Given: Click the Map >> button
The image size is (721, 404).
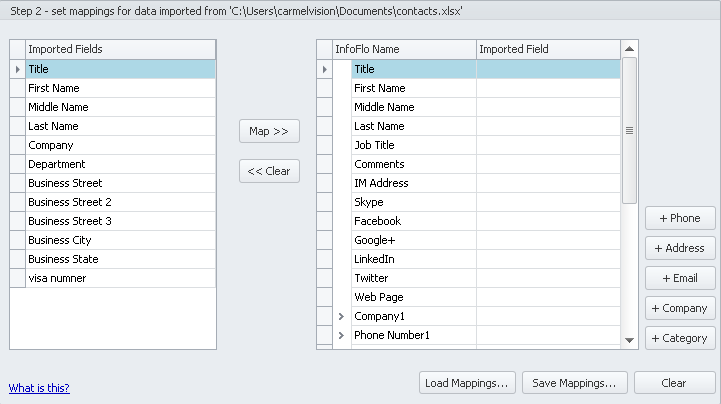Looking at the screenshot, I should coord(269,131).
